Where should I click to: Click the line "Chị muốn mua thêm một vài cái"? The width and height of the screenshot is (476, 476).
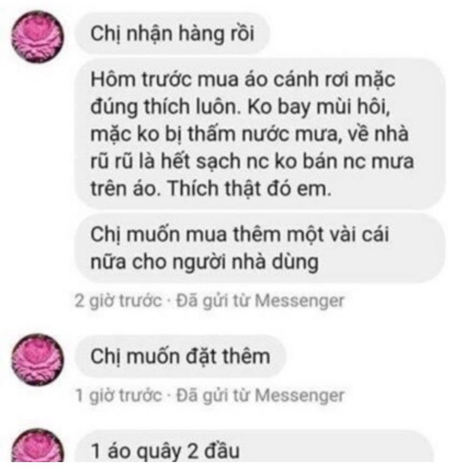(240, 234)
